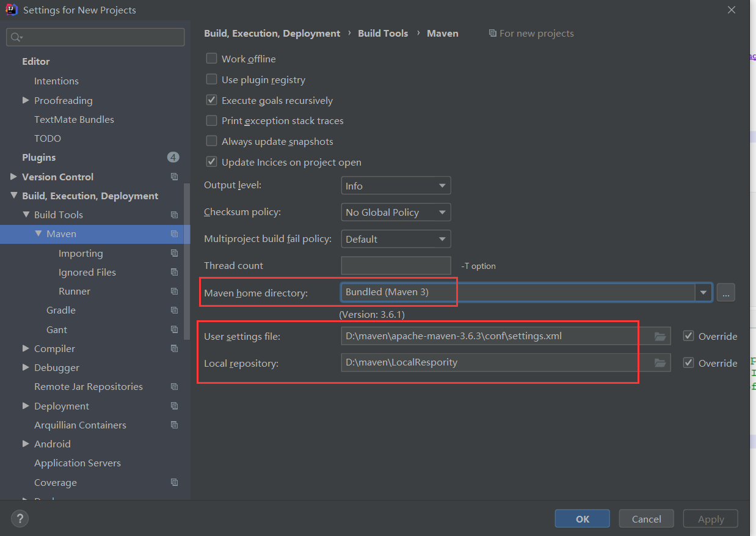Open the Checksum policy dropdown
This screenshot has width=756, height=536.
pos(396,212)
